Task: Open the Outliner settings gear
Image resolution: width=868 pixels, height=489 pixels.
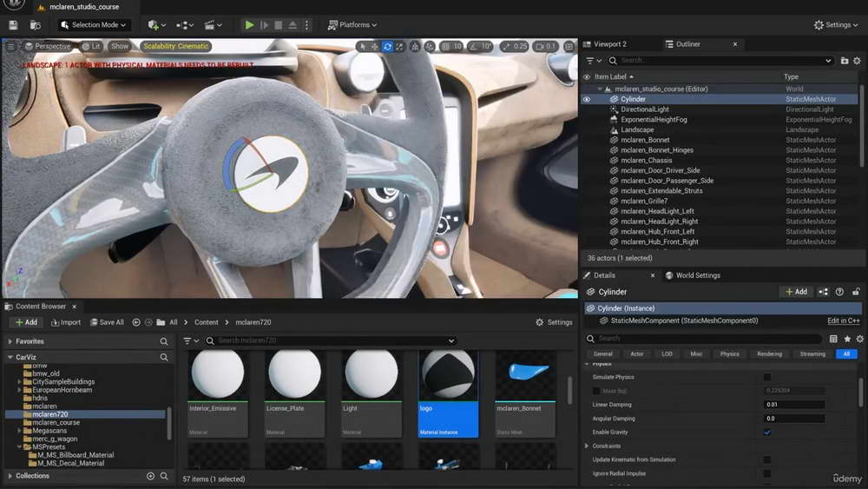Action: (857, 61)
